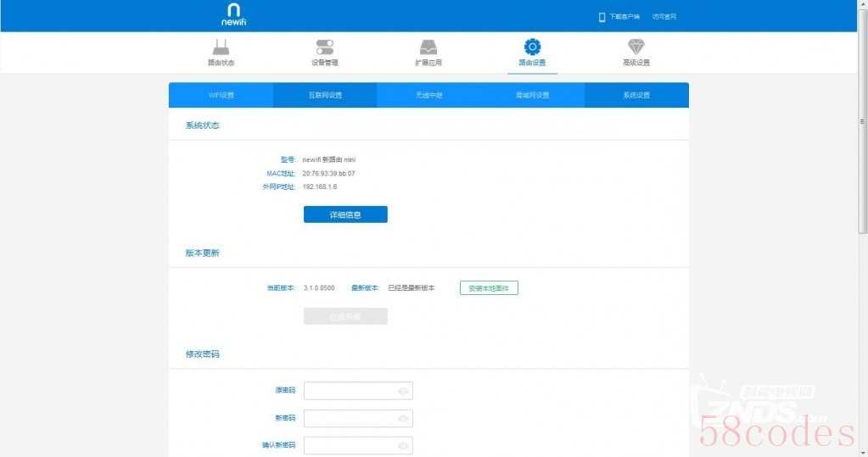Click the 详细信息 button

[x=345, y=215]
